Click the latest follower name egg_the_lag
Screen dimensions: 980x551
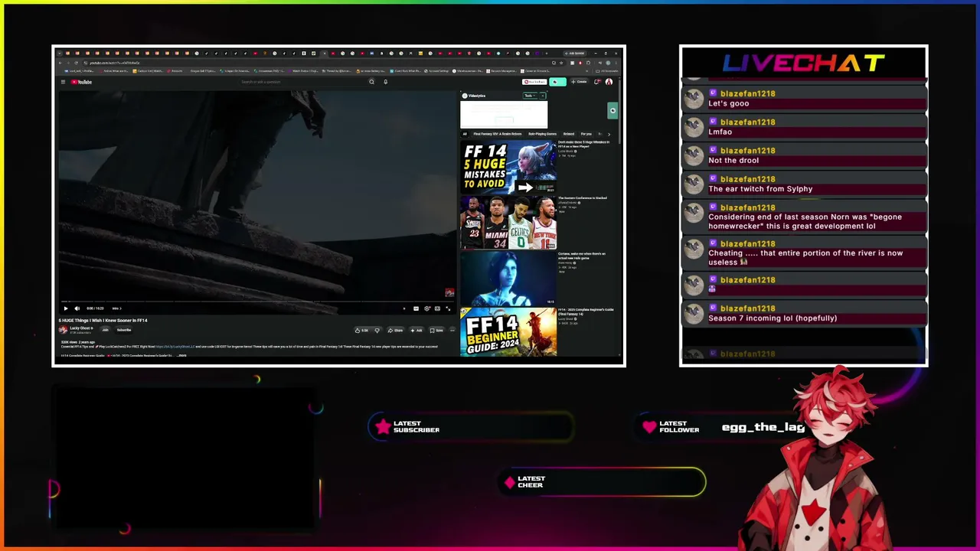[x=763, y=427]
